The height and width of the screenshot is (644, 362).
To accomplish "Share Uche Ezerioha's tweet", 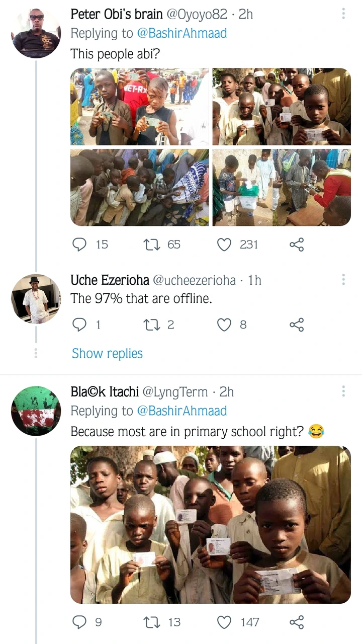I will pos(297,325).
